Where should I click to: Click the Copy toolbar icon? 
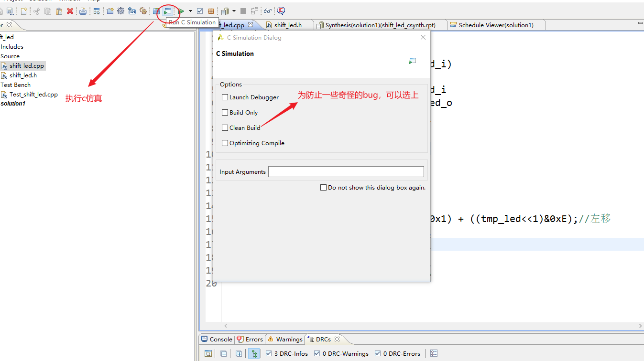click(47, 11)
